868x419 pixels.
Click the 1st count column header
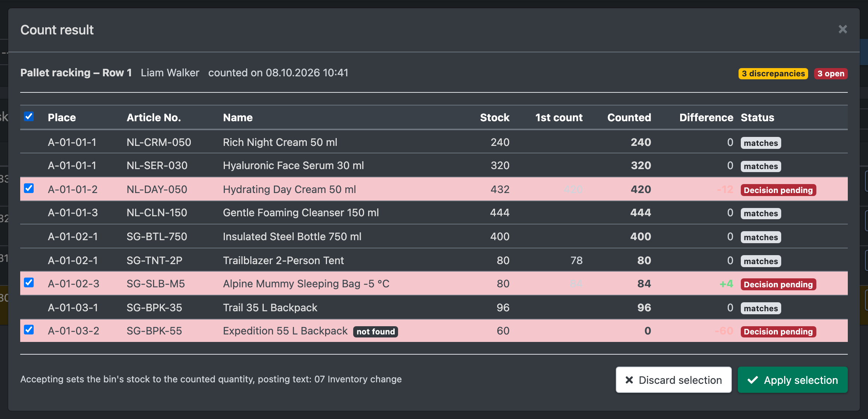[x=559, y=117]
